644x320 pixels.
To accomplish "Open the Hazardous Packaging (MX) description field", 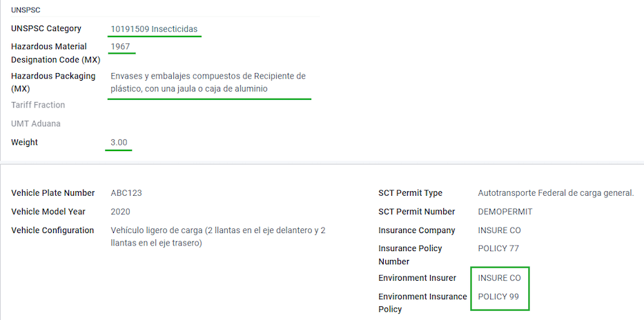I will (x=208, y=83).
